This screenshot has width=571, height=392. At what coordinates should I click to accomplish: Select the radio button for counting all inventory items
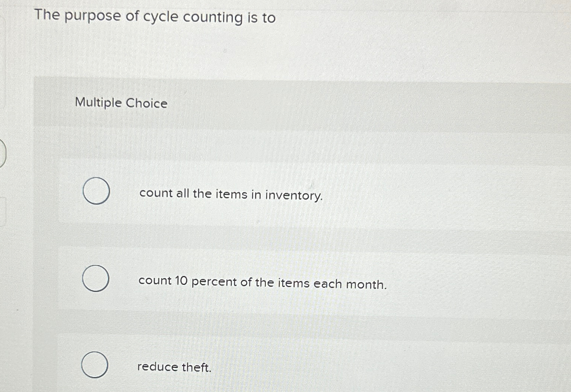(x=97, y=191)
